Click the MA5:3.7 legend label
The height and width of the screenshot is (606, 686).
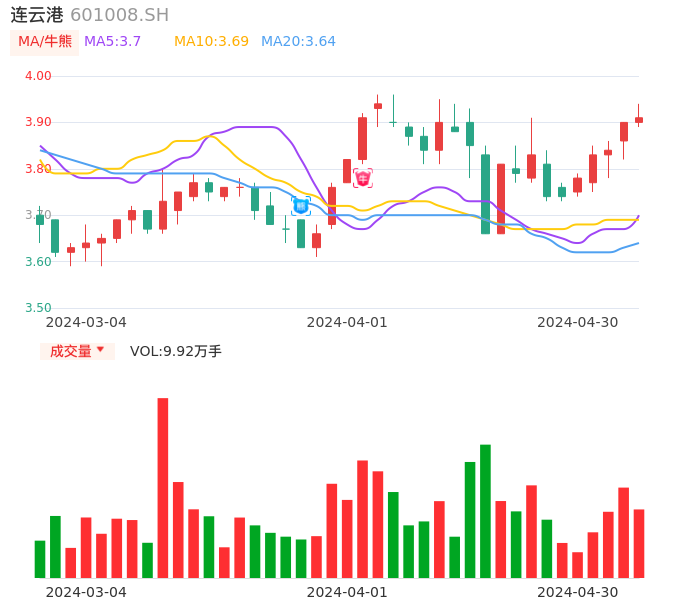[112, 41]
